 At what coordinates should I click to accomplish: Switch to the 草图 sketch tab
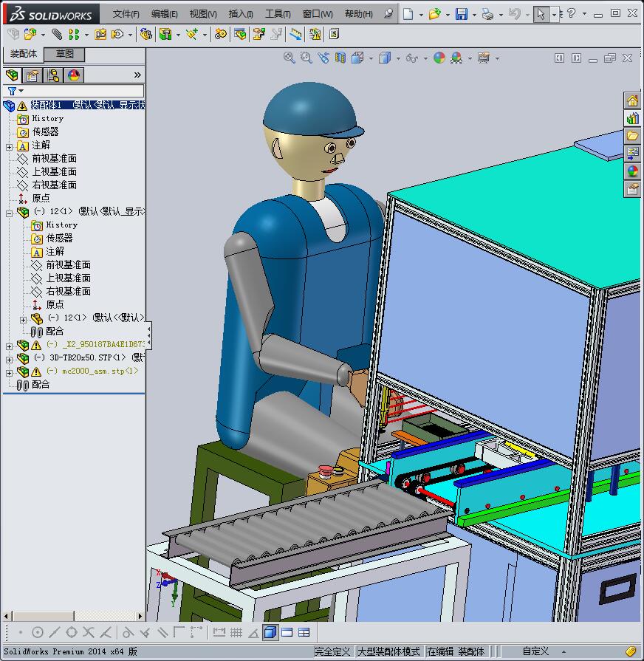point(64,54)
